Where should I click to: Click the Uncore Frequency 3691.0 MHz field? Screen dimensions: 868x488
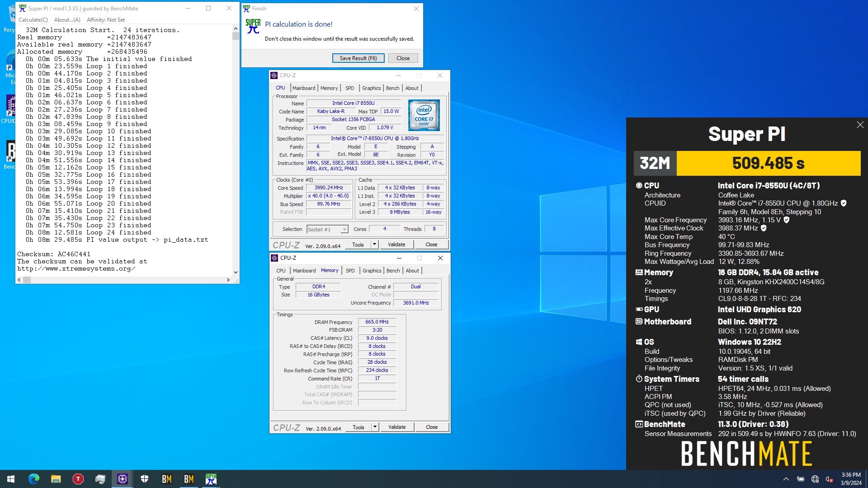coord(416,303)
